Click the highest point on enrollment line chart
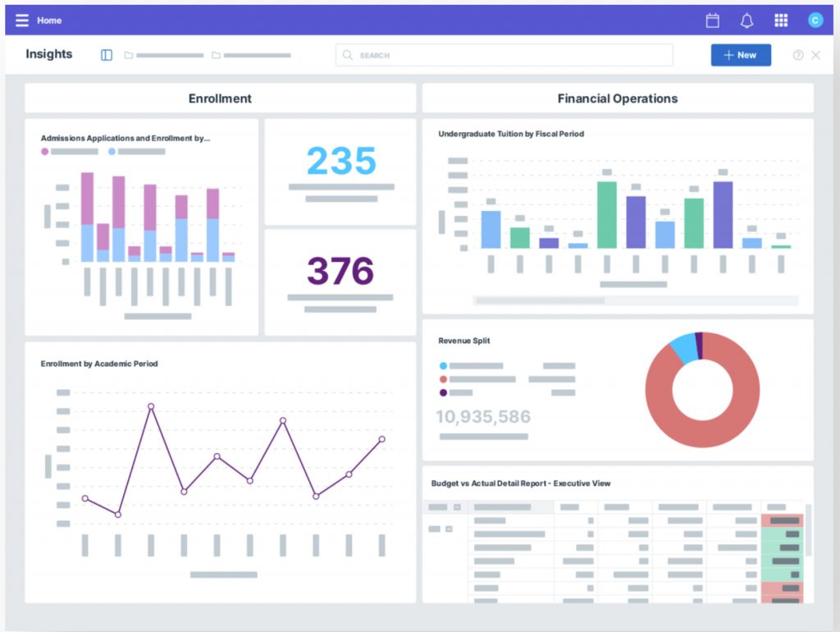840x632 pixels. (x=151, y=406)
